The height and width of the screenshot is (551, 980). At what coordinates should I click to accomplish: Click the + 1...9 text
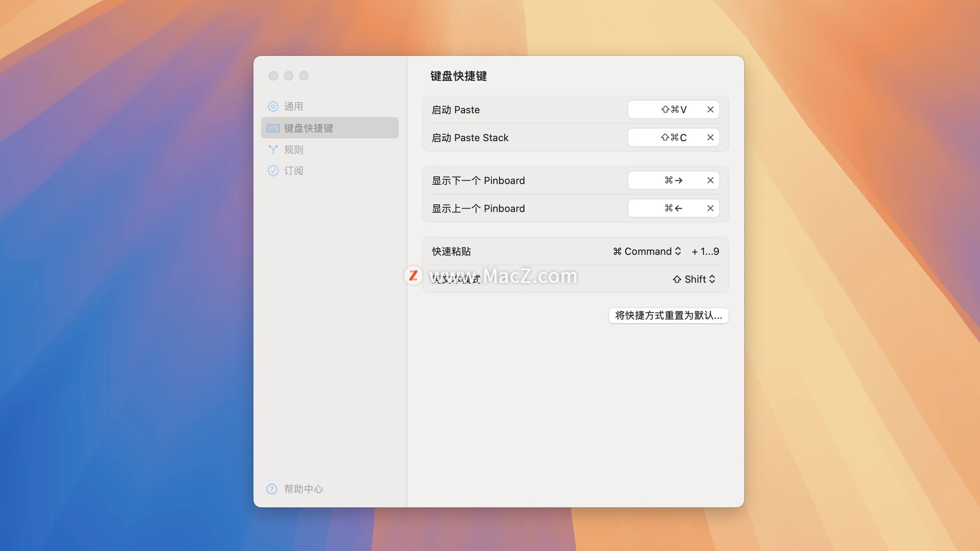click(x=705, y=252)
